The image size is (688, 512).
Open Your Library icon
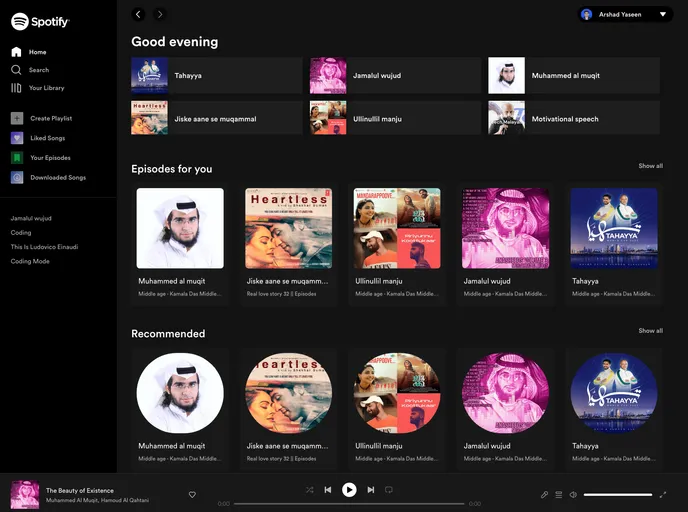click(x=16, y=88)
